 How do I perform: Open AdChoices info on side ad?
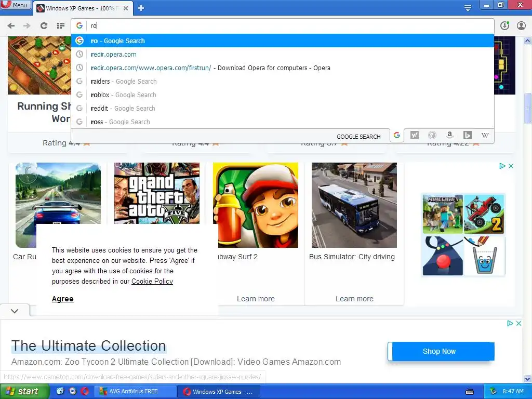click(x=502, y=166)
